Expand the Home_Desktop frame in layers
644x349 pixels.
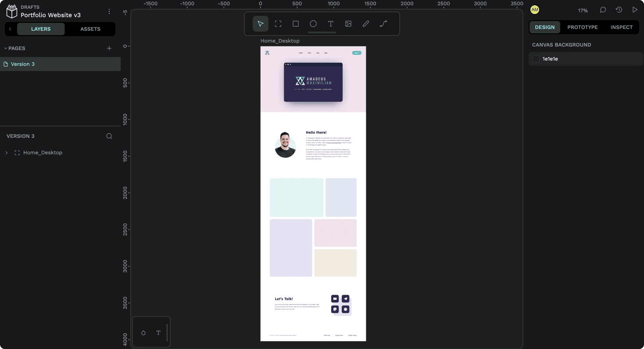(x=7, y=152)
